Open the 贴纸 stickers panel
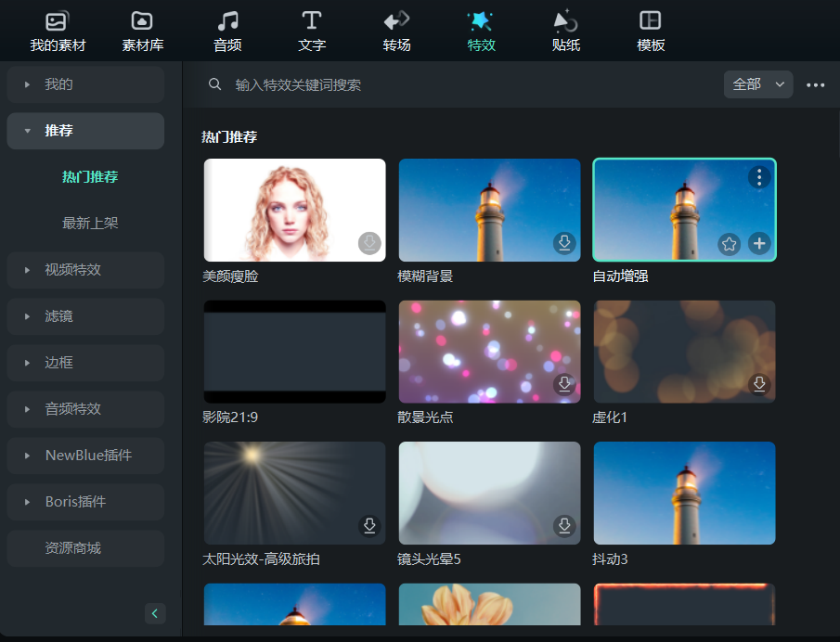 [565, 32]
